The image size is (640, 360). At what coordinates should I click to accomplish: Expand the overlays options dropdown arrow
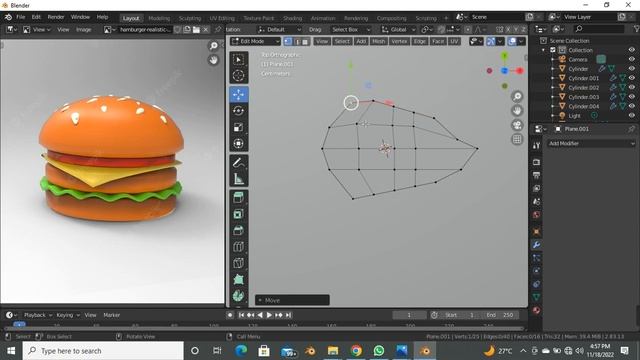coord(521,41)
